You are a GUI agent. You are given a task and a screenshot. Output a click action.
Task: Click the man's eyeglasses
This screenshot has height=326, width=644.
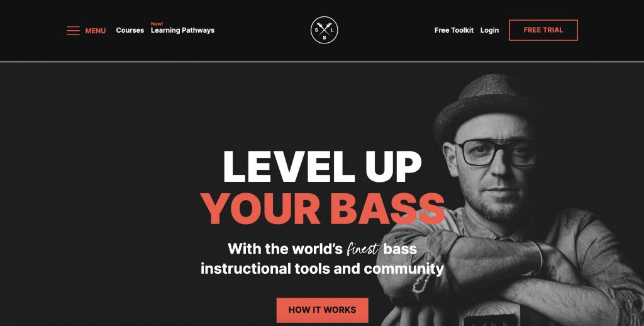497,152
